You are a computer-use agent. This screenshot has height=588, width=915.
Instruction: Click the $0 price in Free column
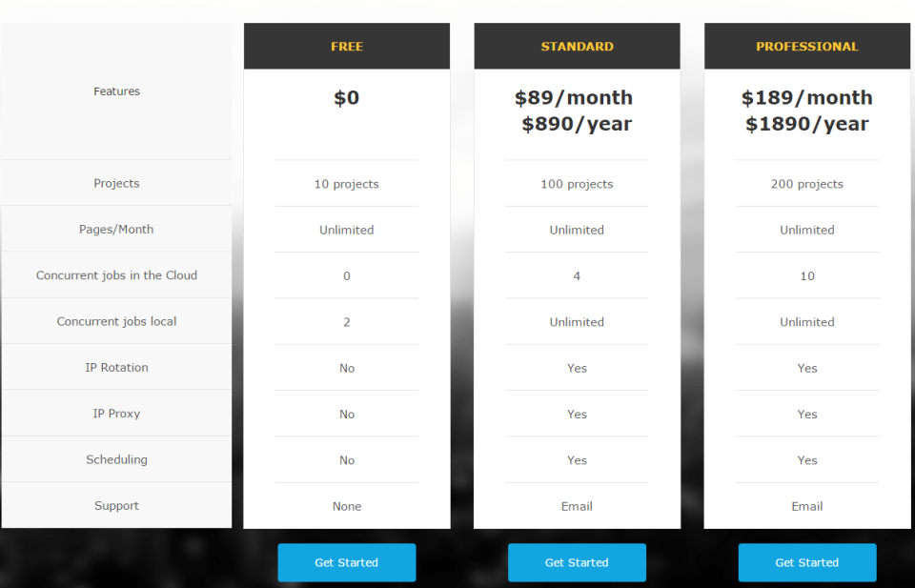coord(346,97)
